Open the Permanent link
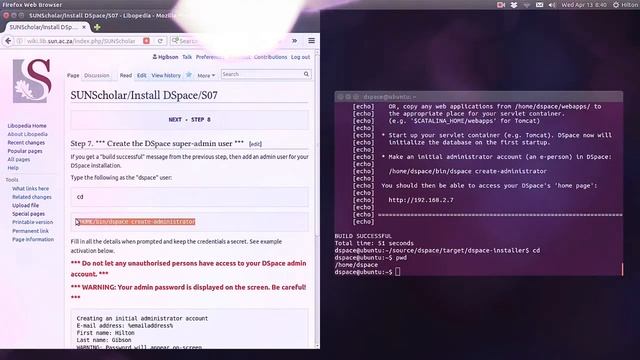This screenshot has width=640, height=360. [30, 231]
